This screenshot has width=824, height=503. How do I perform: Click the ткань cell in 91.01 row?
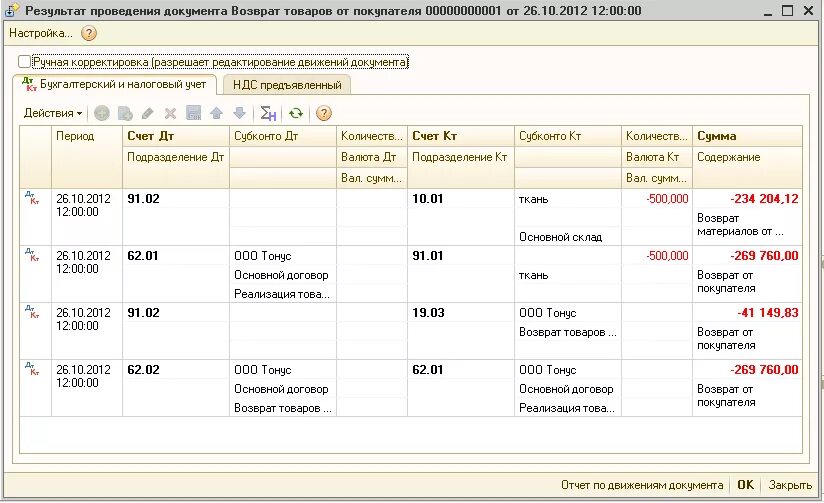(568, 275)
